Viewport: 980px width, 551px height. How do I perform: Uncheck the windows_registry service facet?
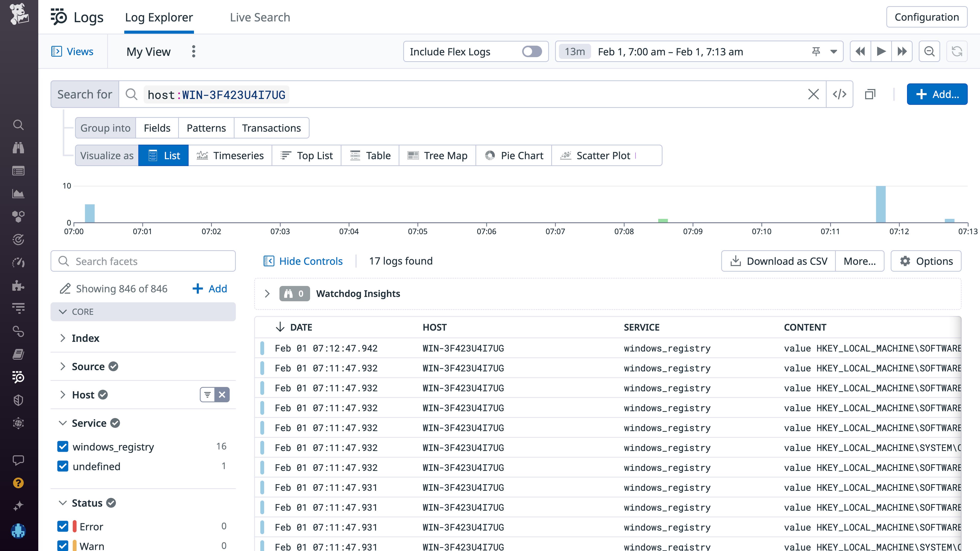pos(63,447)
